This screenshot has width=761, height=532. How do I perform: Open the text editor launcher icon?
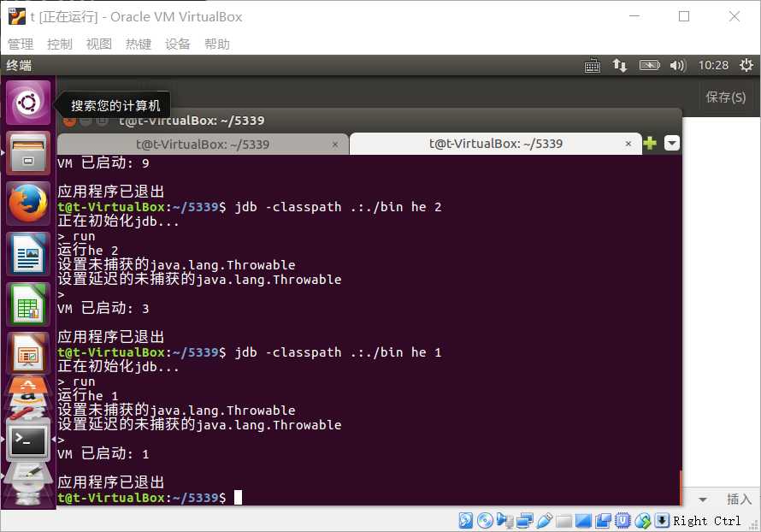point(28,473)
